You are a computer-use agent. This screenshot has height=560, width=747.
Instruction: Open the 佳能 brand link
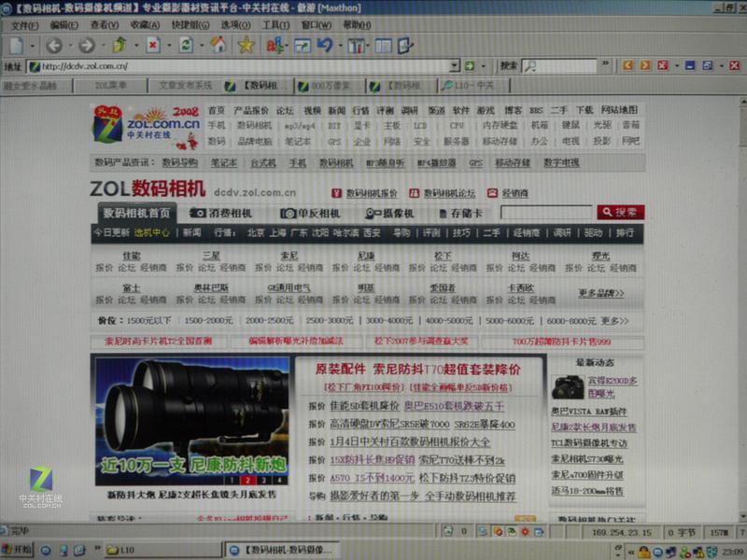tap(132, 256)
